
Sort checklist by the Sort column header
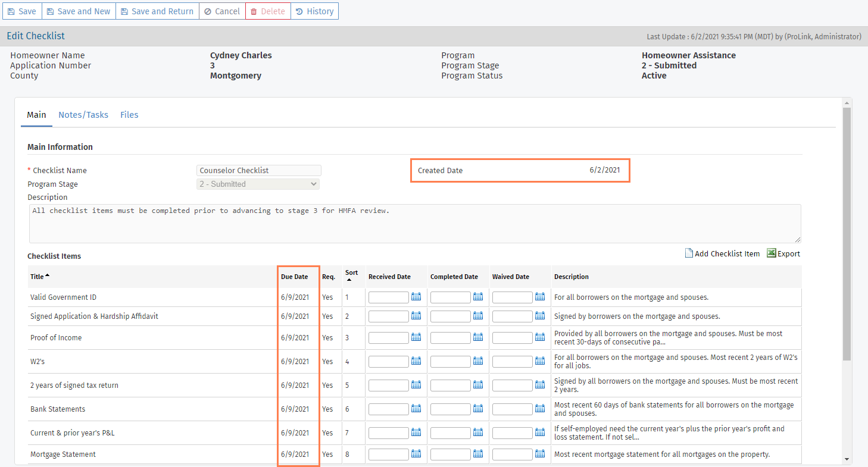click(351, 273)
